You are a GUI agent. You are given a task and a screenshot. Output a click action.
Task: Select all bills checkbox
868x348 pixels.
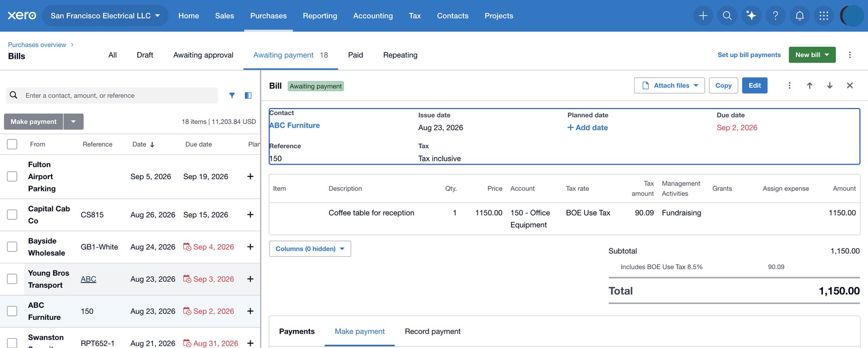click(12, 144)
